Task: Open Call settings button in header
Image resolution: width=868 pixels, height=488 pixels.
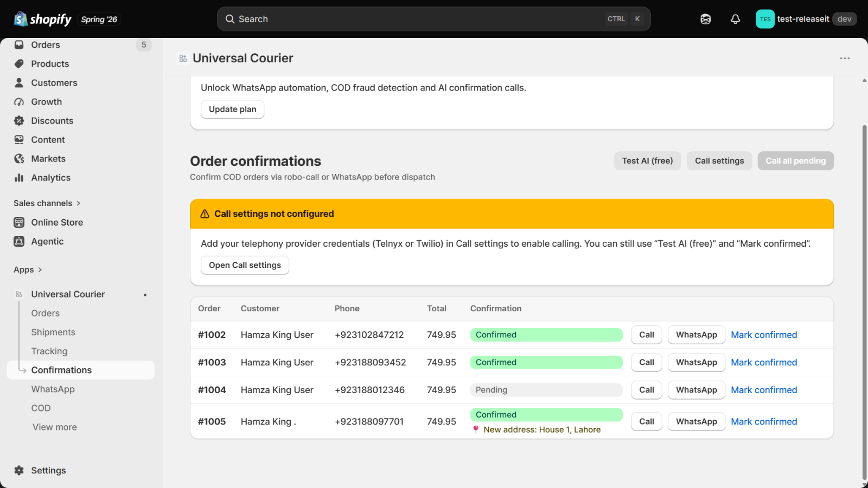Action: click(719, 160)
